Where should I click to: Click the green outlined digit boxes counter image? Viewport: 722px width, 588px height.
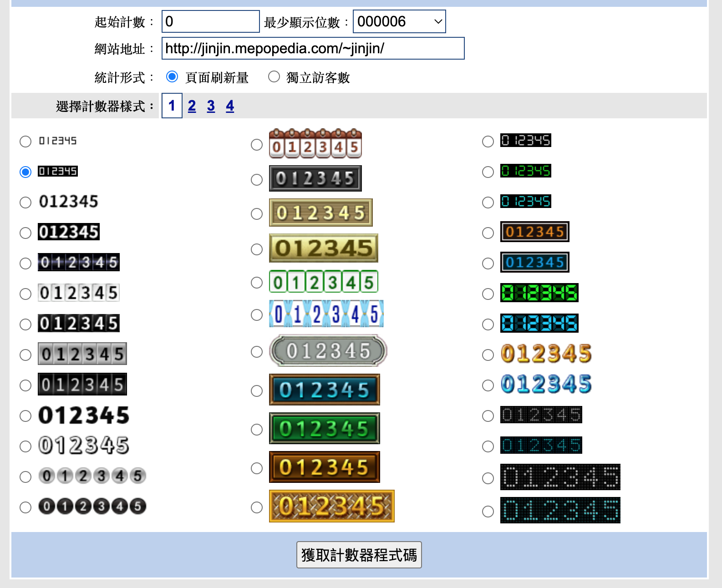coord(323,282)
